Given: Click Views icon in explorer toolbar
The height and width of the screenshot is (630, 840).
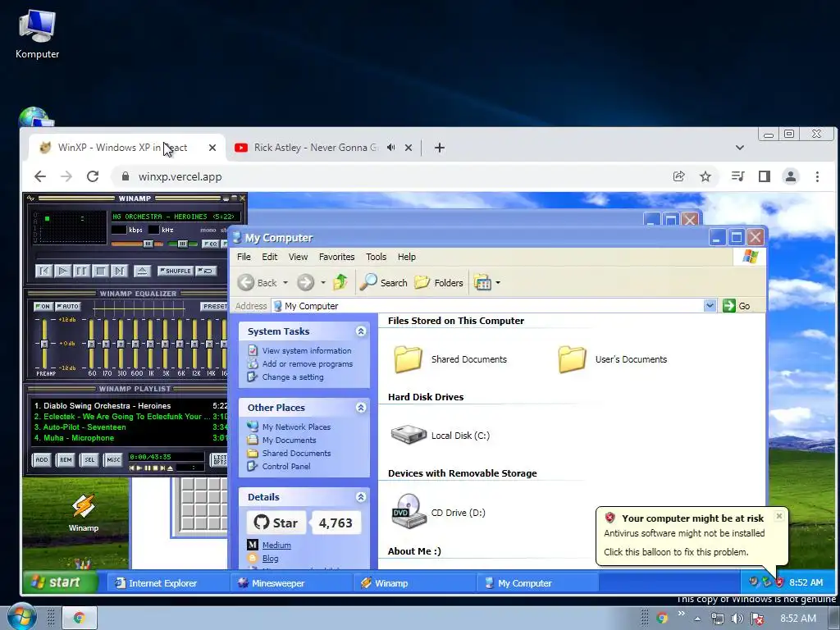Looking at the screenshot, I should point(482,282).
